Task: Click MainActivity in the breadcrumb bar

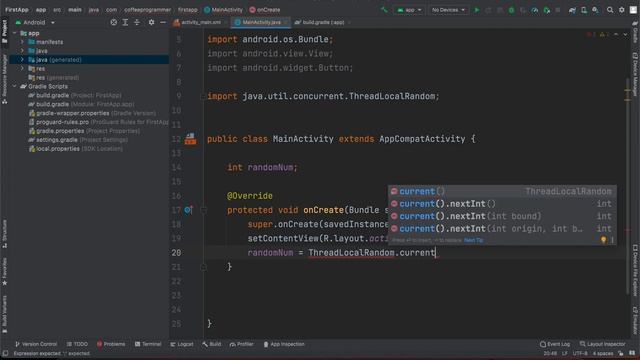Action: pos(224,10)
